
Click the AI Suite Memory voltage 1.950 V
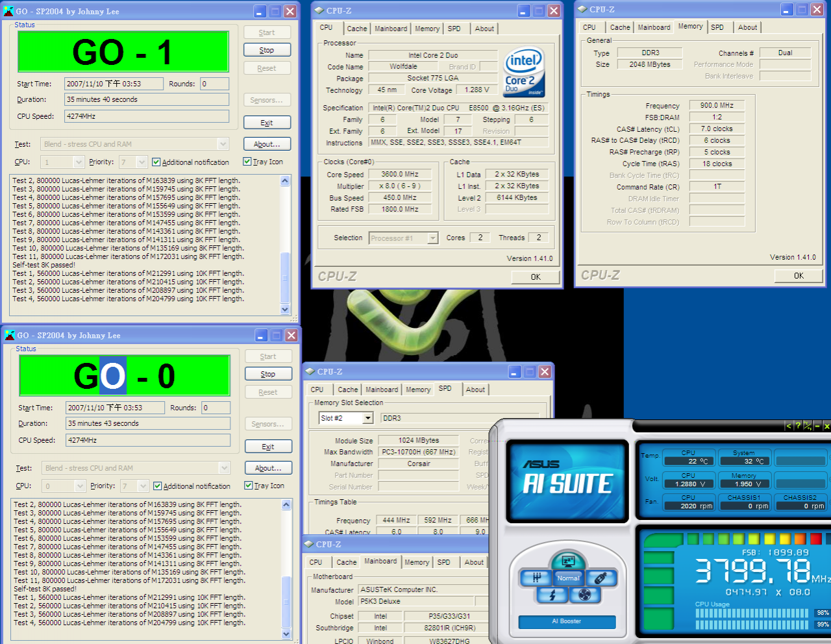click(744, 484)
